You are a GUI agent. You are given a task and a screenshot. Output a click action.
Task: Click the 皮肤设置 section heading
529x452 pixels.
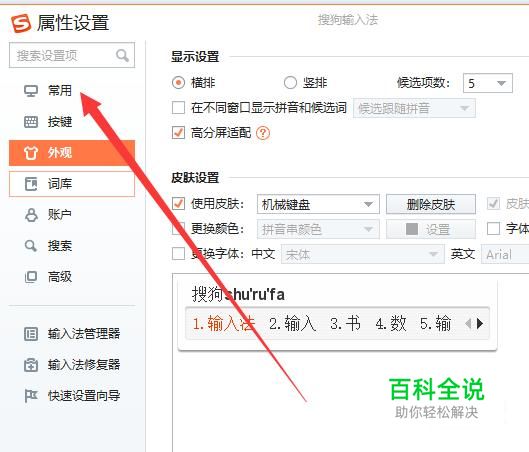(195, 178)
